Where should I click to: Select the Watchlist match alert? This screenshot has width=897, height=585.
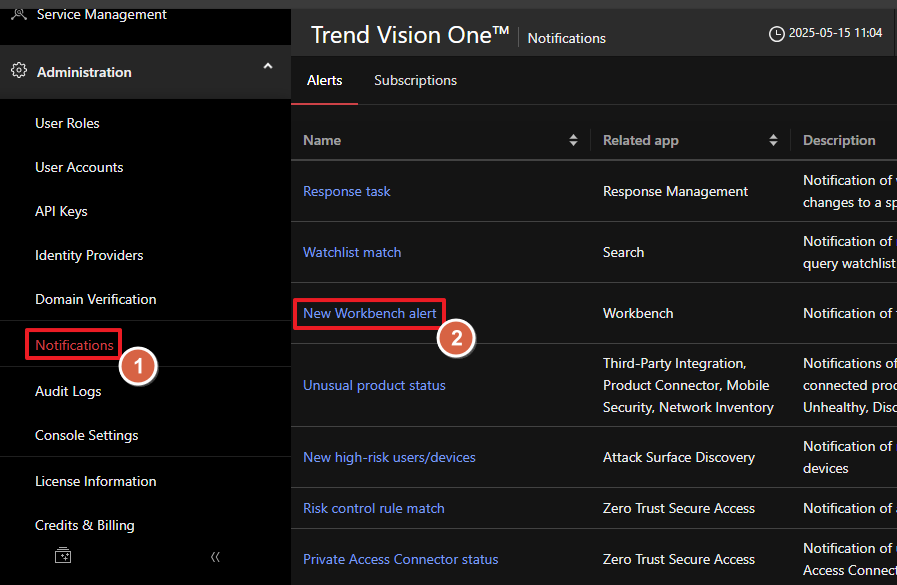click(x=351, y=252)
